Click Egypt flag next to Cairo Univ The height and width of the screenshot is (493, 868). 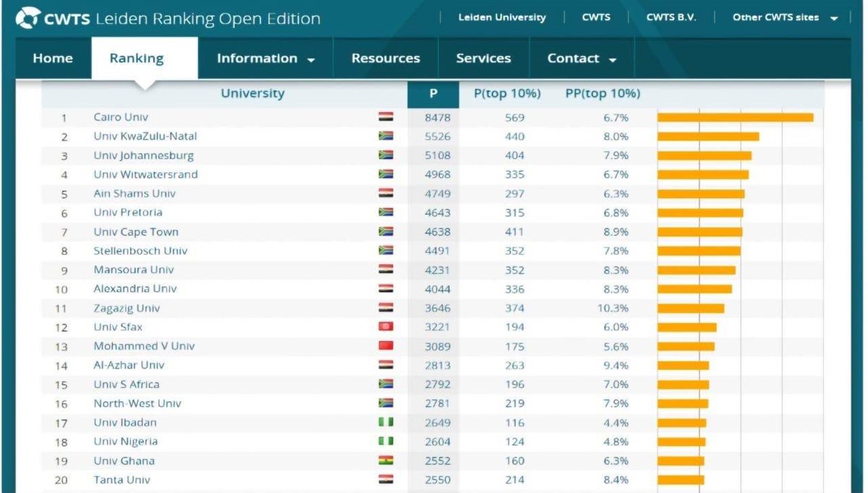click(x=386, y=117)
